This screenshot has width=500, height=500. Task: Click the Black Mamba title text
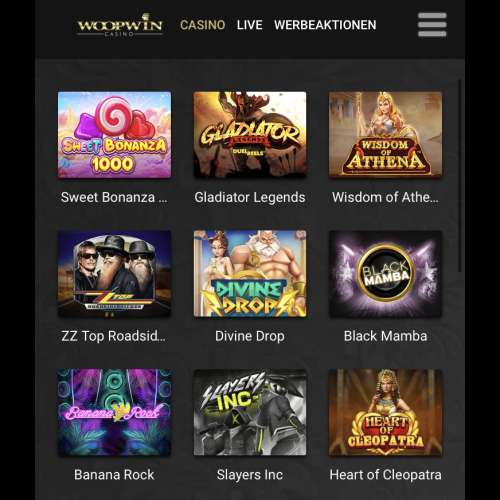click(386, 336)
